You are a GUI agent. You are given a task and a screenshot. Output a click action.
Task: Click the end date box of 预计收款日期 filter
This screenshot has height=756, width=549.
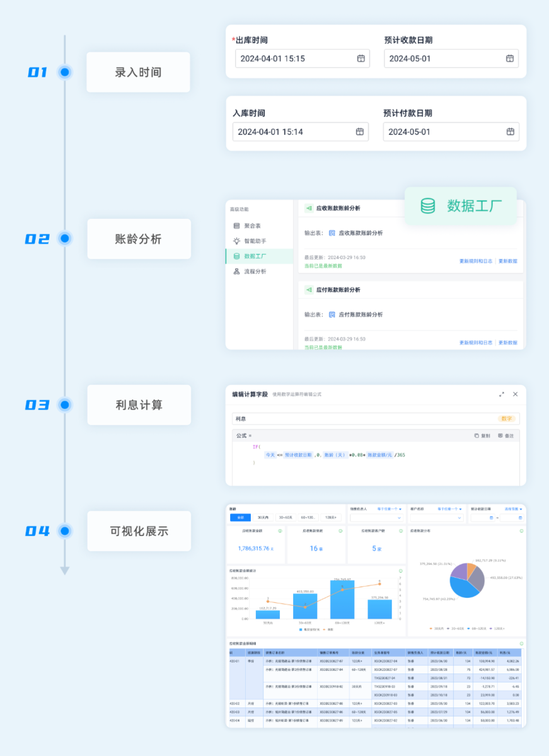[512, 517]
